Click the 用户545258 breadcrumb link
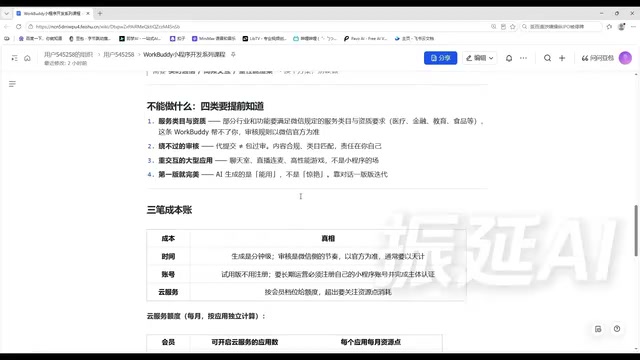This screenshot has width=640, height=360. click(x=118, y=54)
